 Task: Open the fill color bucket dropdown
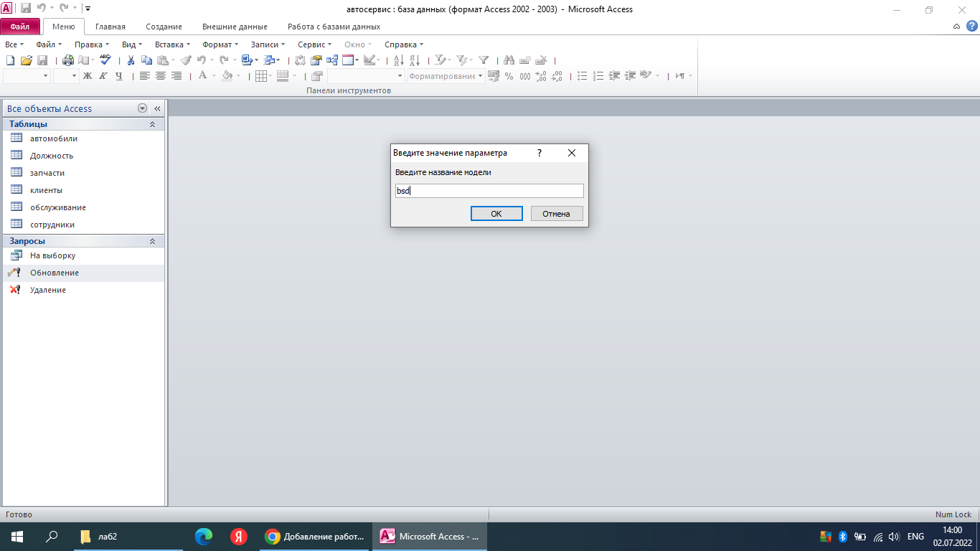tap(238, 76)
